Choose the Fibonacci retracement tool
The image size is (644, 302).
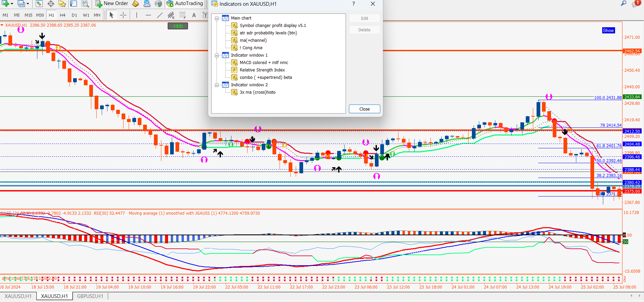171,15
